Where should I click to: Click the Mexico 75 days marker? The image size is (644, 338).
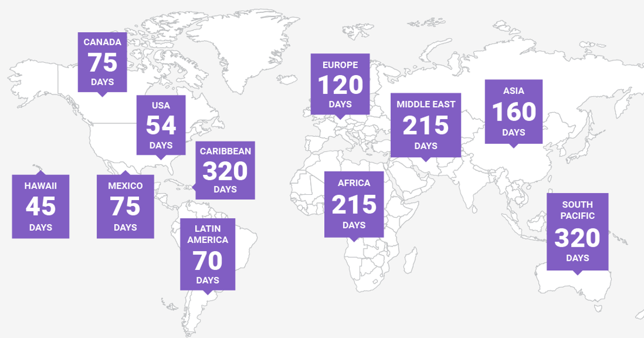click(x=125, y=207)
